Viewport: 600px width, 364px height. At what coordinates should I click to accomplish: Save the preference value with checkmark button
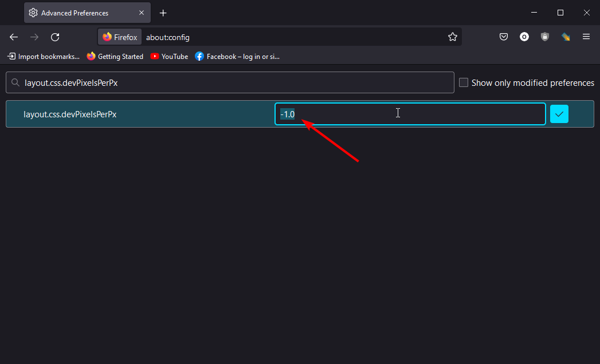559,114
